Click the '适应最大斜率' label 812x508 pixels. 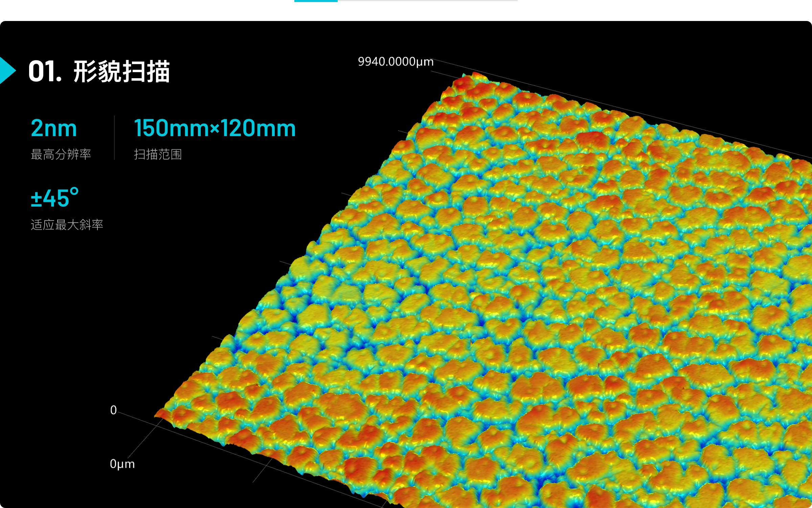(x=67, y=225)
